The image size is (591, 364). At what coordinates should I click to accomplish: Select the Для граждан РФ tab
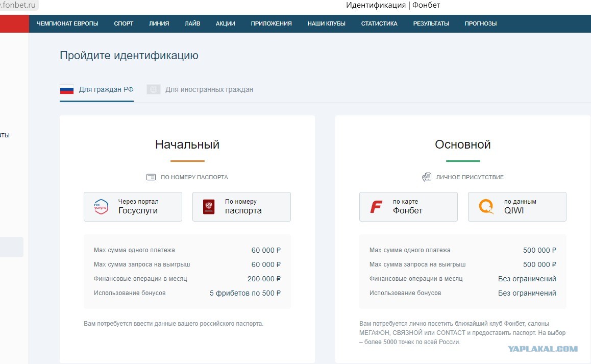97,90
